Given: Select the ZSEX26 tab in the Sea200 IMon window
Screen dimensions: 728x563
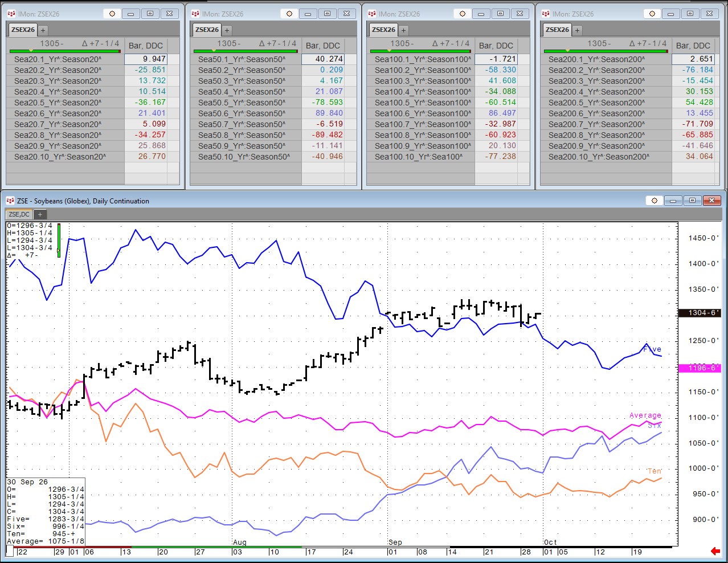Looking at the screenshot, I should tap(557, 30).
